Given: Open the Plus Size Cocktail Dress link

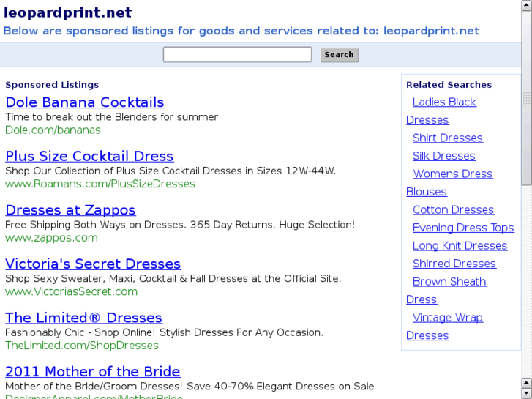Looking at the screenshot, I should [x=89, y=156].
